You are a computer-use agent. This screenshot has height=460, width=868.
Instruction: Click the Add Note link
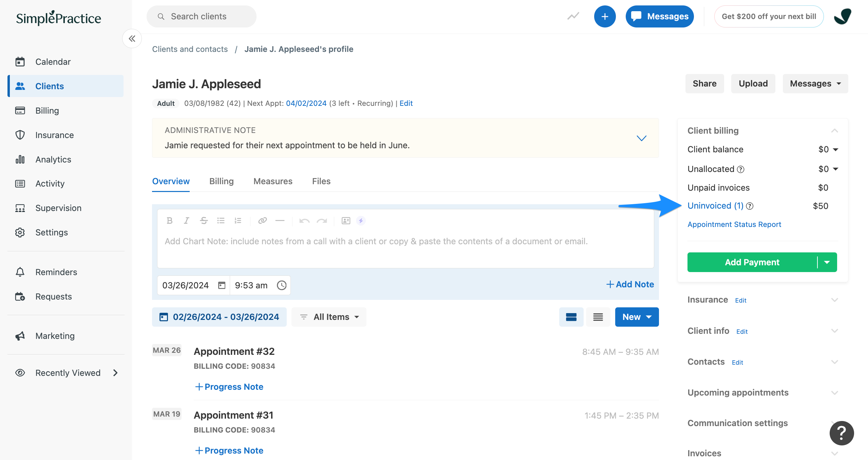click(630, 284)
